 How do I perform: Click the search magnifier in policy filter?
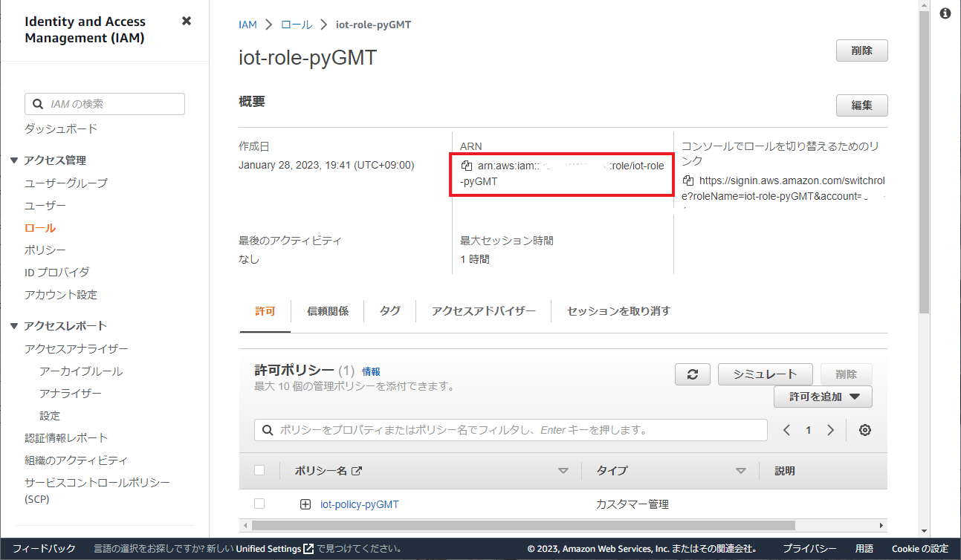[268, 430]
